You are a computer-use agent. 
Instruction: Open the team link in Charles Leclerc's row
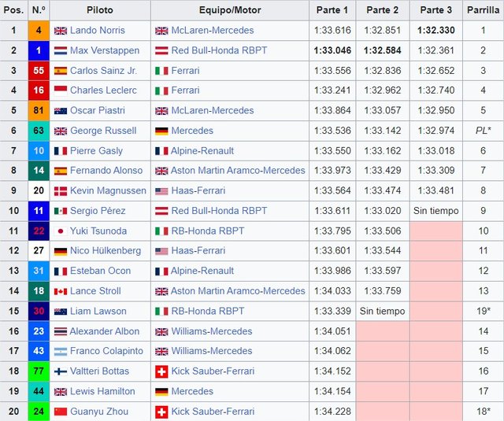click(x=186, y=90)
